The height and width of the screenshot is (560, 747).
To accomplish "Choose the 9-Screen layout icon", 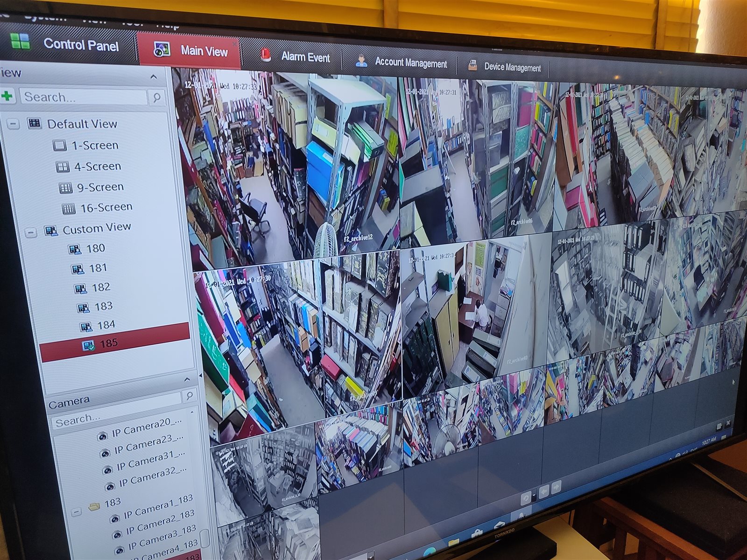I will pyautogui.click(x=65, y=188).
